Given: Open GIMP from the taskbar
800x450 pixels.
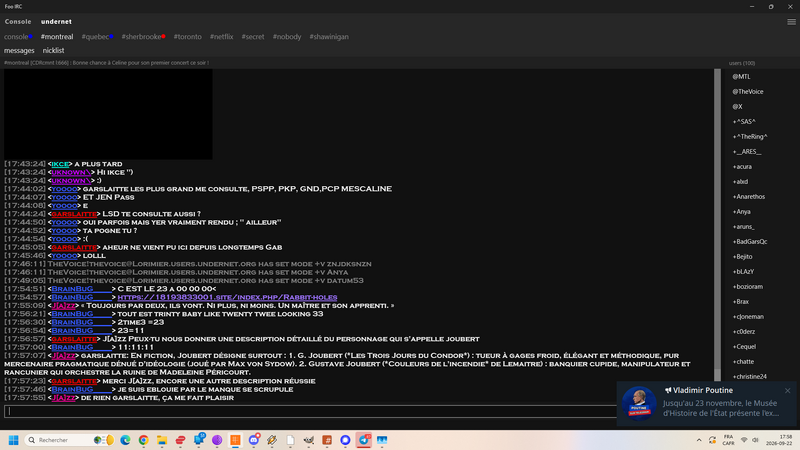Looking at the screenshot, I should (x=309, y=440).
